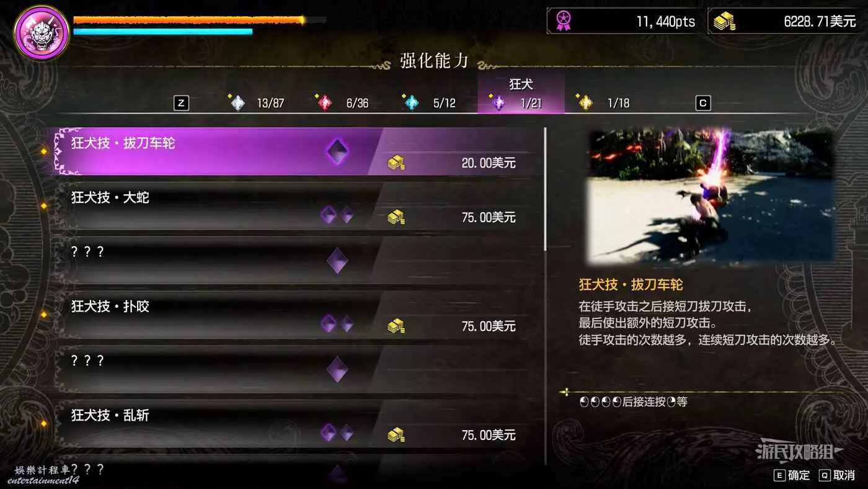Click the demon mask character portrait icon

coord(42,32)
